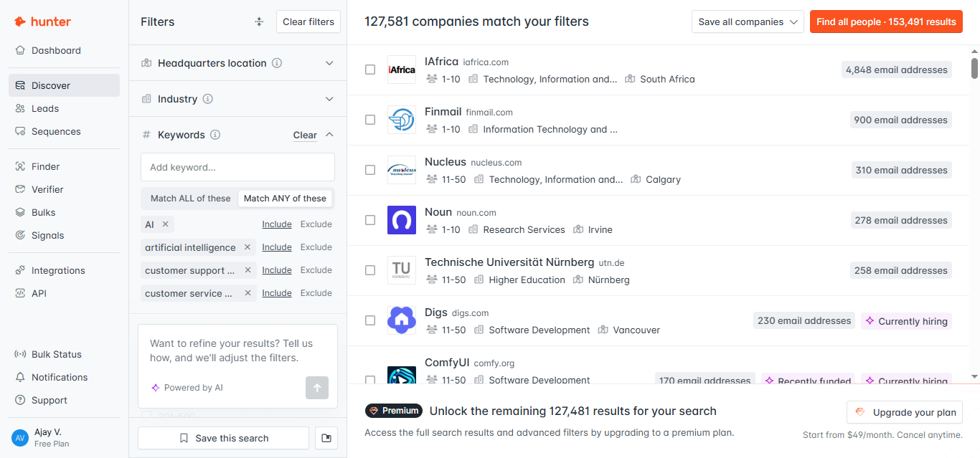Click the Clear filters button
Screen dimensions: 980x458
click(x=308, y=22)
